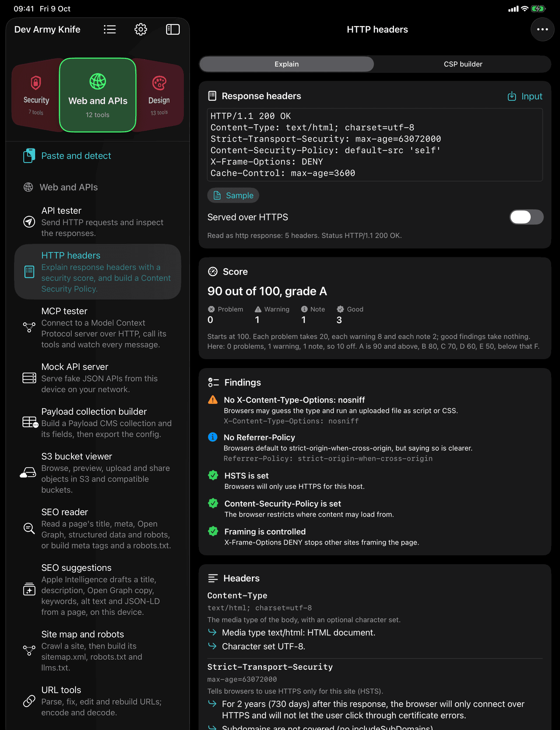The image size is (560, 730).
Task: Open the MCP tester tool
Action: (x=98, y=327)
